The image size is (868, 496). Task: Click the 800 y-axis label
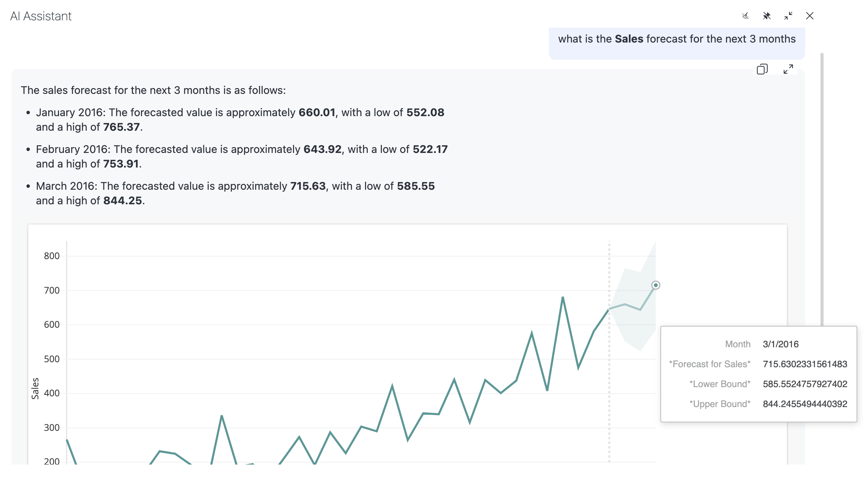coord(52,256)
